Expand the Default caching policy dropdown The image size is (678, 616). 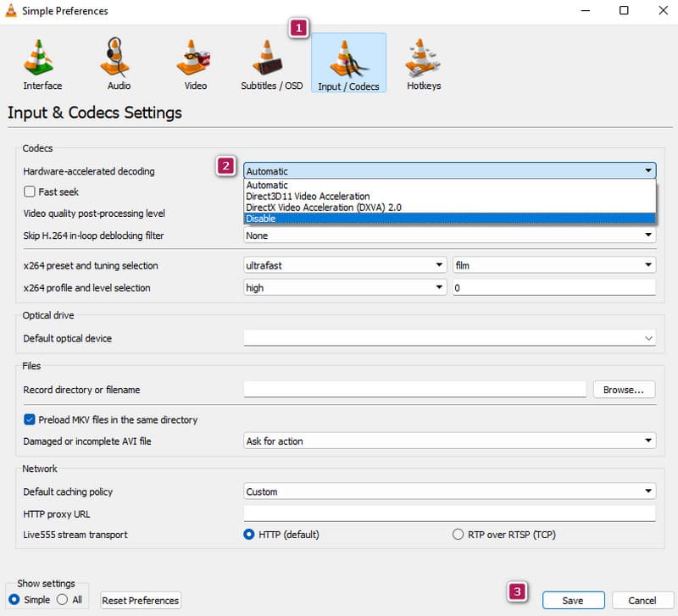649,491
